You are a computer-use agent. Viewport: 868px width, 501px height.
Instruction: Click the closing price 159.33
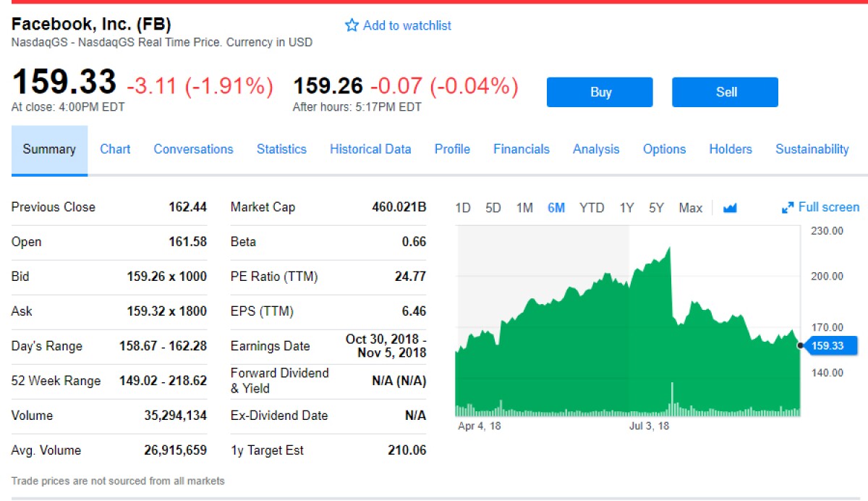point(64,82)
